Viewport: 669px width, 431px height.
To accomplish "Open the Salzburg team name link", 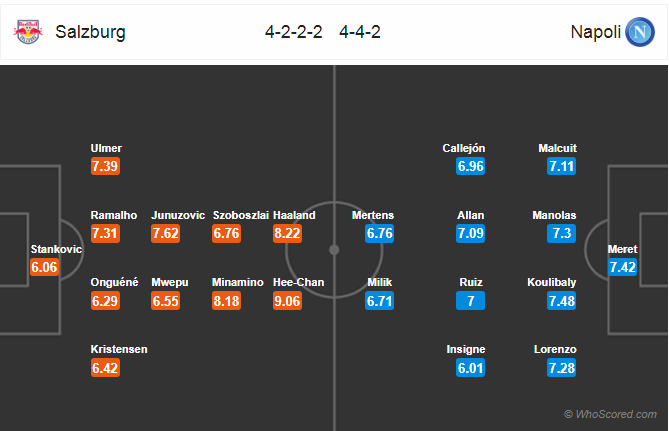I will [x=90, y=32].
